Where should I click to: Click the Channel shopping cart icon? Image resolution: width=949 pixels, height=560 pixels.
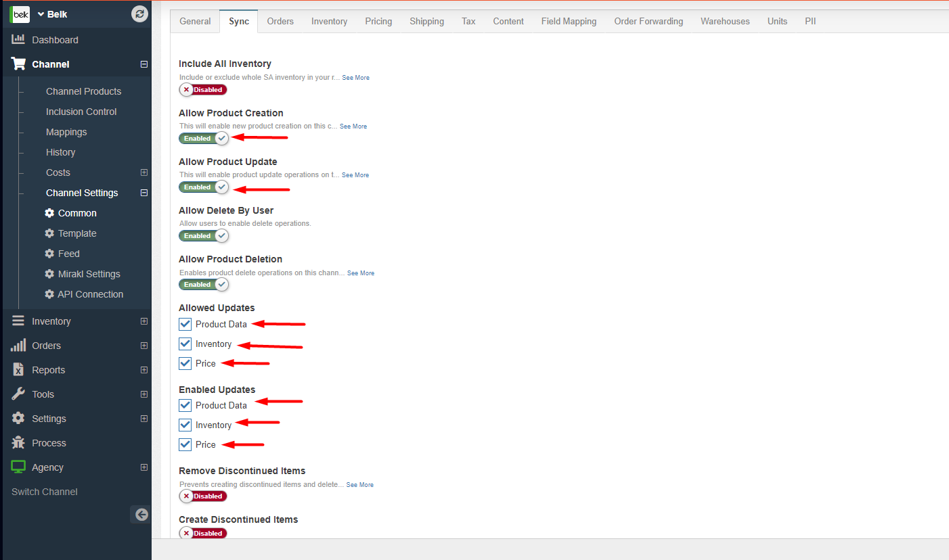coord(19,64)
